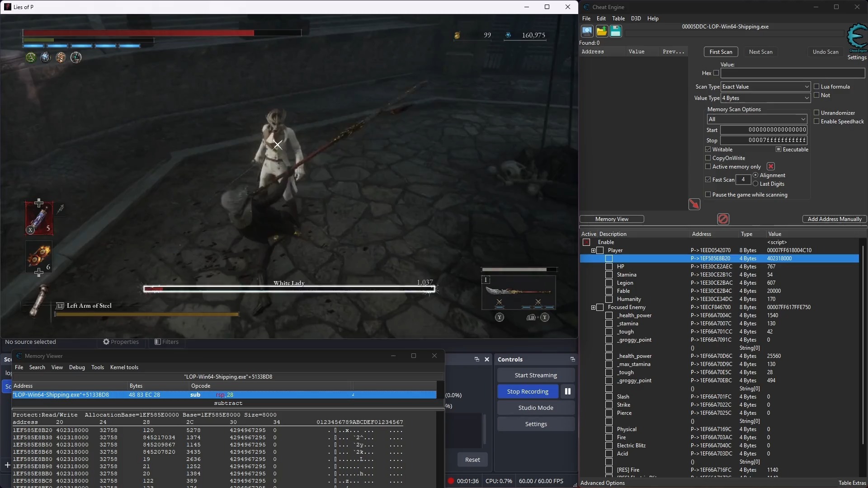Image resolution: width=868 pixels, height=488 pixels.
Task: Open Advanced Options in Cheat Engine
Action: point(603,483)
